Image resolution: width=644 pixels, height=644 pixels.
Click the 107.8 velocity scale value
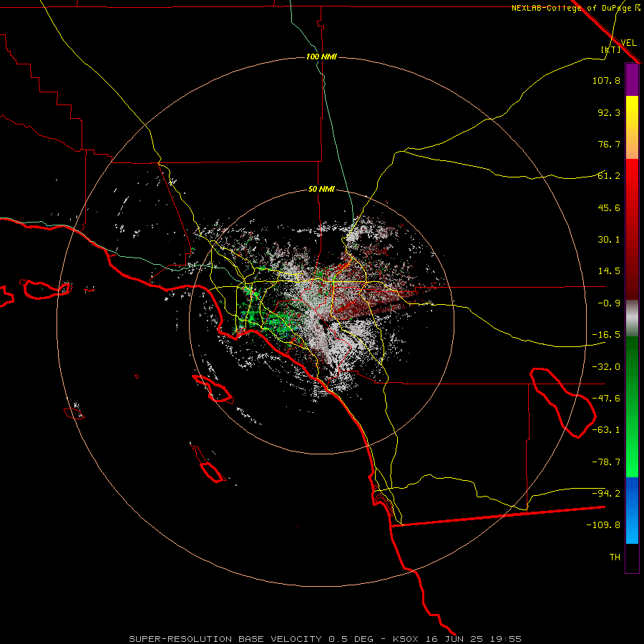point(606,80)
